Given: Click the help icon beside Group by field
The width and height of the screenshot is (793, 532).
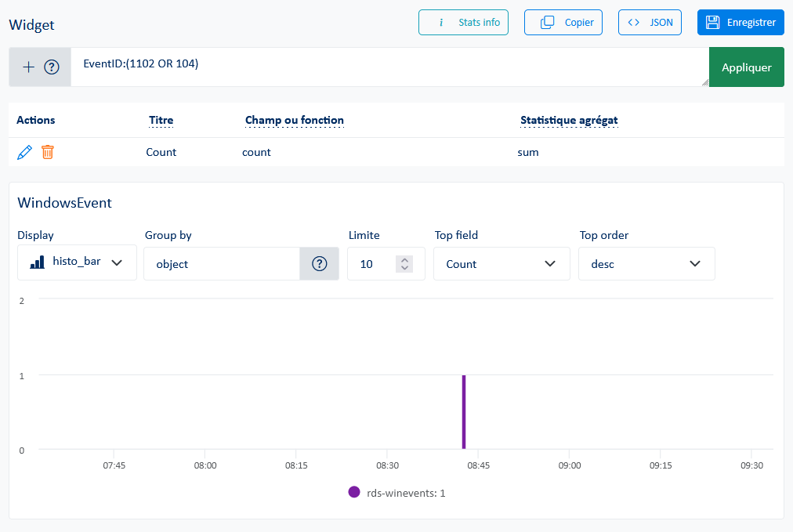Looking at the screenshot, I should coord(319,263).
